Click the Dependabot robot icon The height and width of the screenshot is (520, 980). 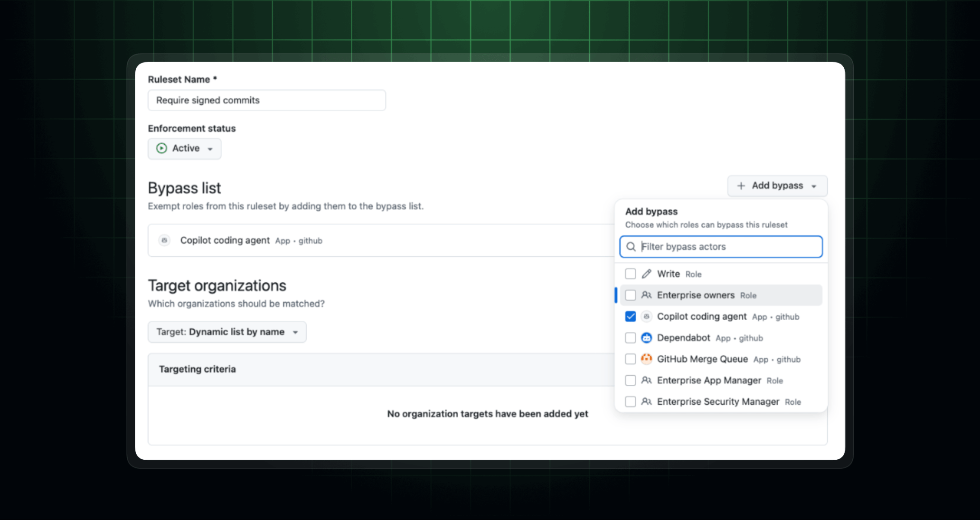point(646,338)
